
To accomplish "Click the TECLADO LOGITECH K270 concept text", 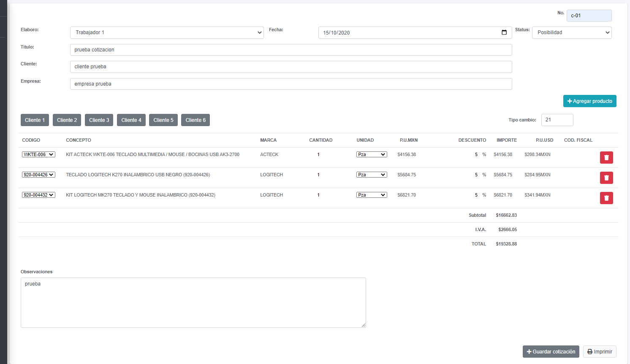I will point(138,175).
